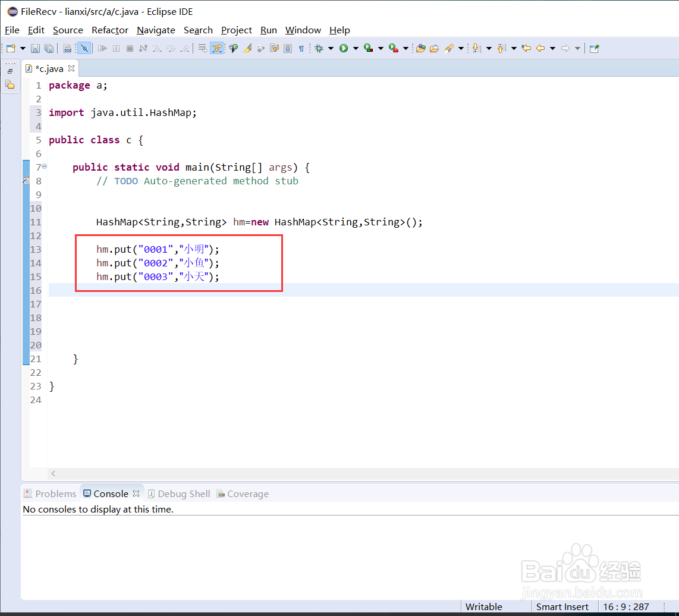Click the Step Into icon
Viewport: 679px width, 616px height.
tap(157, 49)
